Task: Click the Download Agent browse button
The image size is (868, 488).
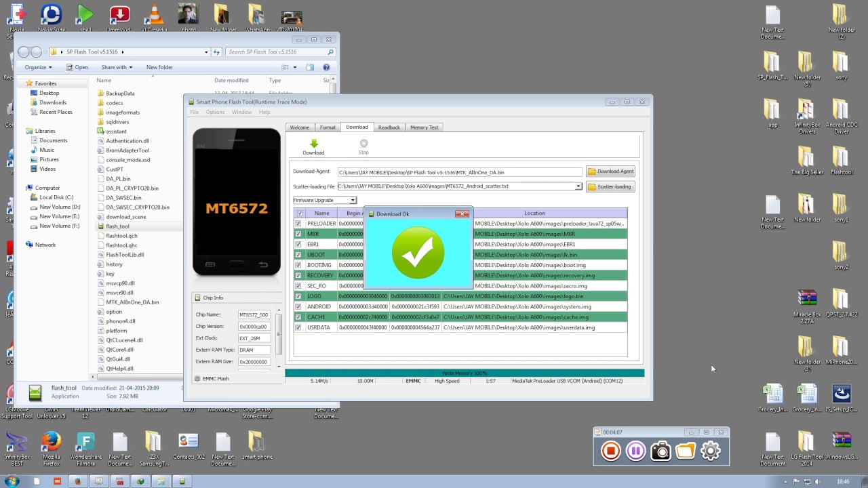Action: click(x=611, y=171)
